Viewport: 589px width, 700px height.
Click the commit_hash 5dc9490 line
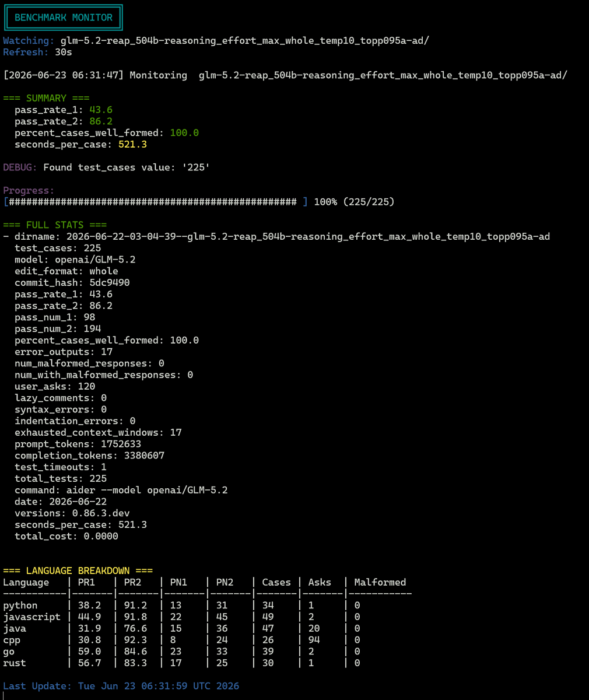coord(72,282)
